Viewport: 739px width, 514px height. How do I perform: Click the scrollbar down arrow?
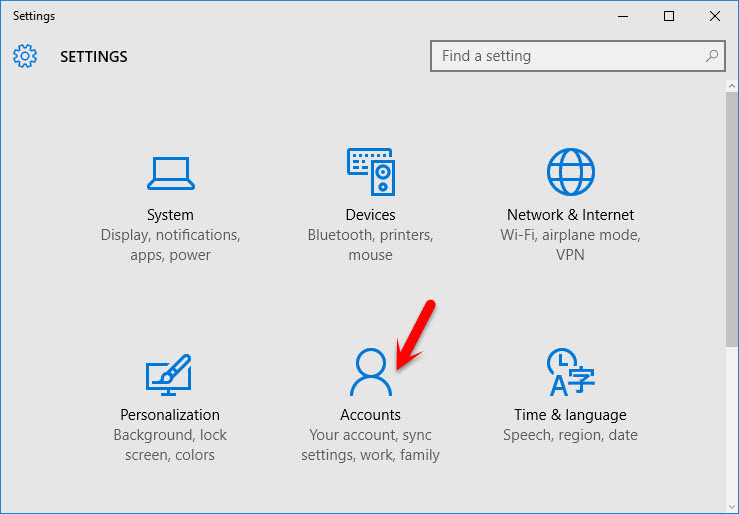[x=731, y=507]
